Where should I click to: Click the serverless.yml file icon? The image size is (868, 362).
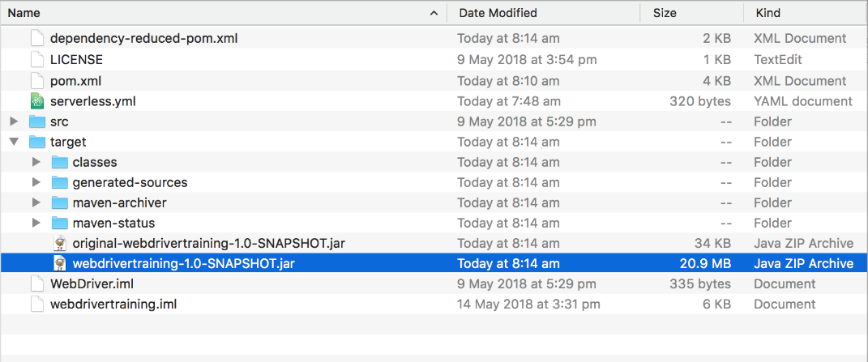pyautogui.click(x=36, y=101)
